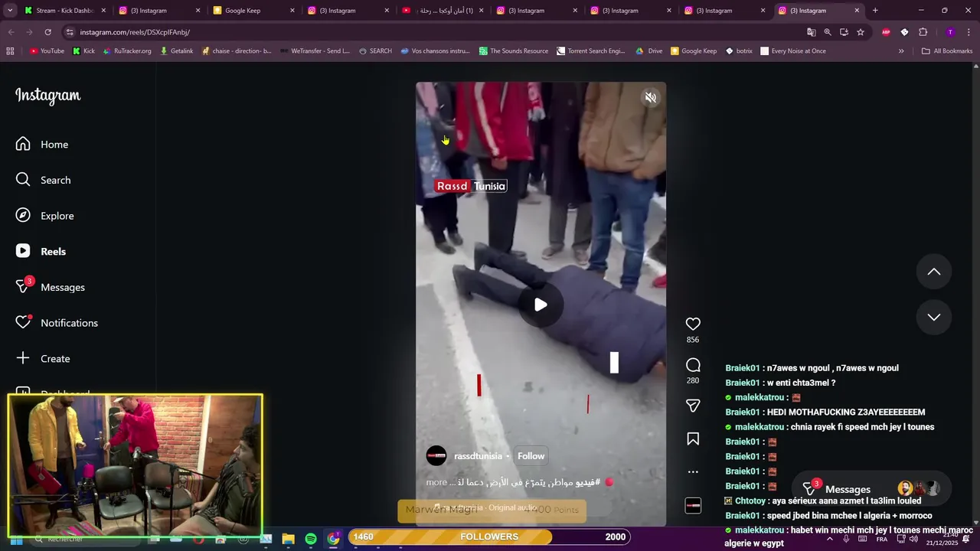980x551 pixels.
Task: Open File Explorer from the taskbar
Action: 289,540
